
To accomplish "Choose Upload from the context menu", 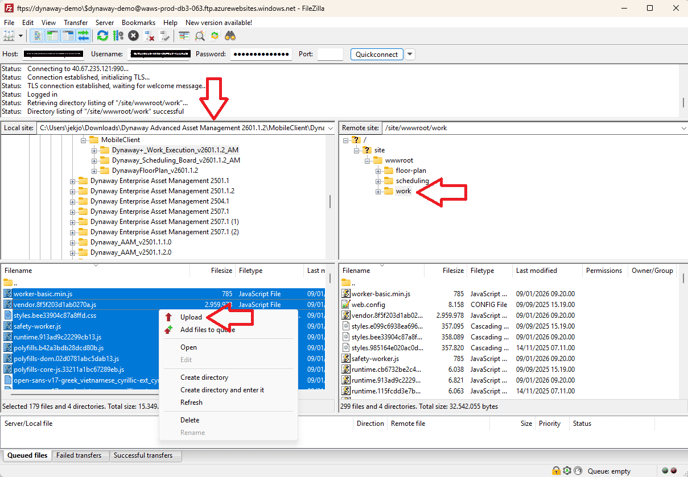I will 191,317.
